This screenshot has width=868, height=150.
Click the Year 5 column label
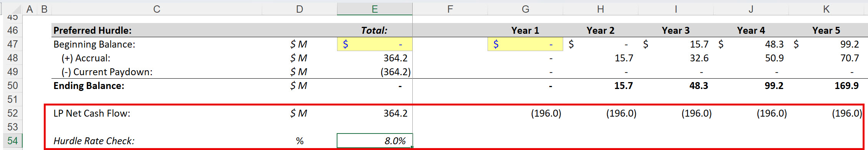coord(826,30)
